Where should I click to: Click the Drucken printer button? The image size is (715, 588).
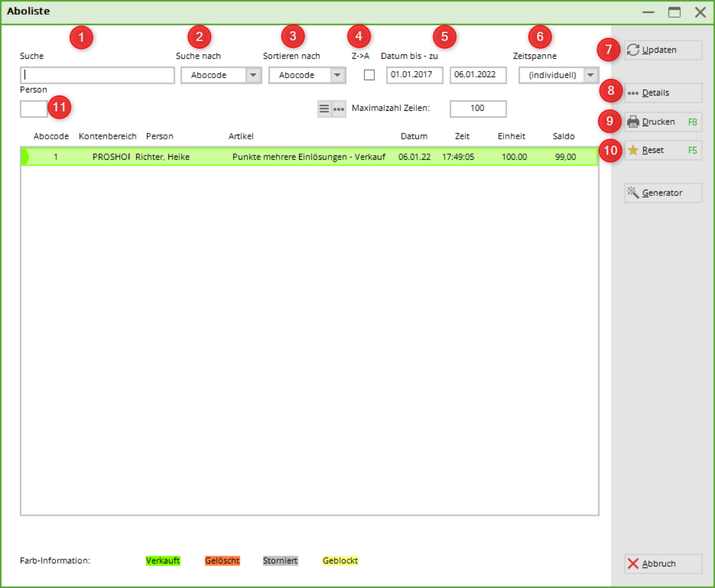click(663, 122)
